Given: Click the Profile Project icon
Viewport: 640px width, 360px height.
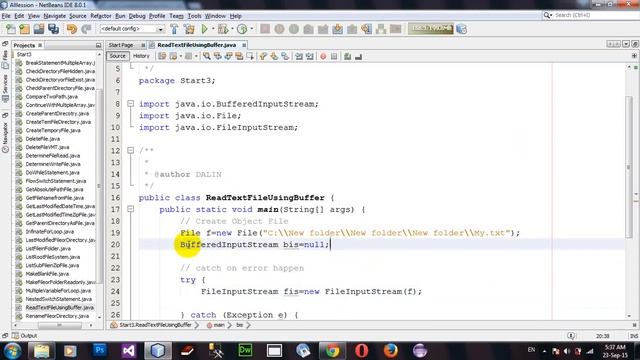Looking at the screenshot, I should click(x=242, y=29).
